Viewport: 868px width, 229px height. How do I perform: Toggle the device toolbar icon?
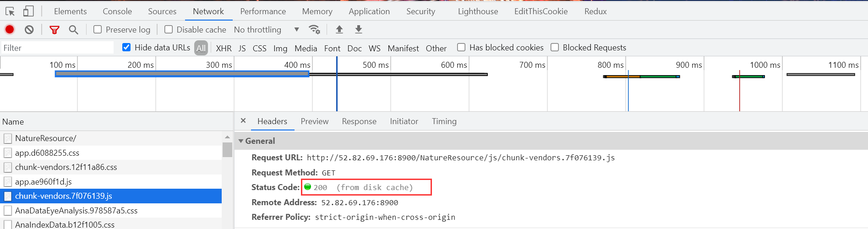point(28,11)
